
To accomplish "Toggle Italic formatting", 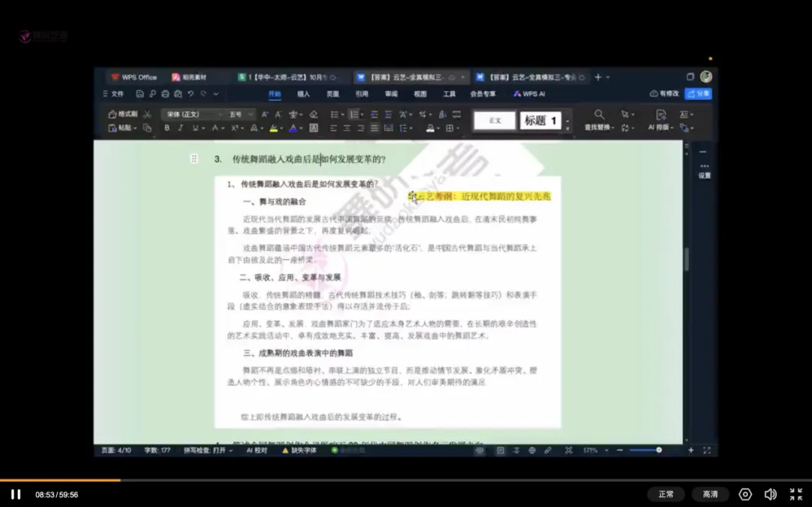I will pyautogui.click(x=180, y=128).
